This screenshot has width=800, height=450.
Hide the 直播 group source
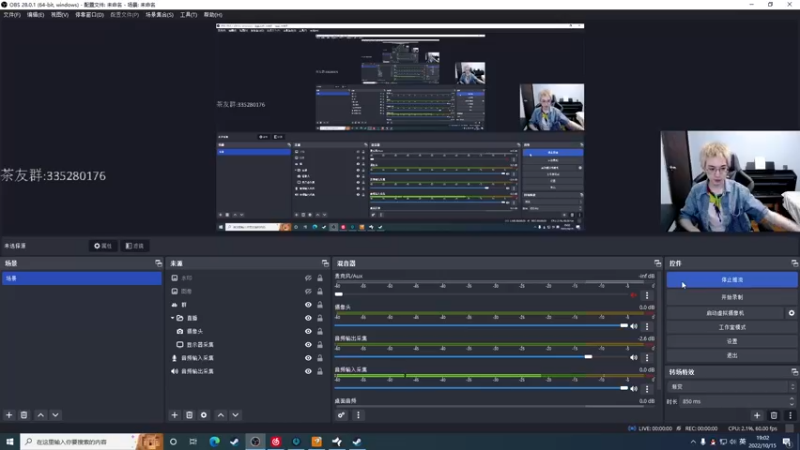tap(308, 318)
